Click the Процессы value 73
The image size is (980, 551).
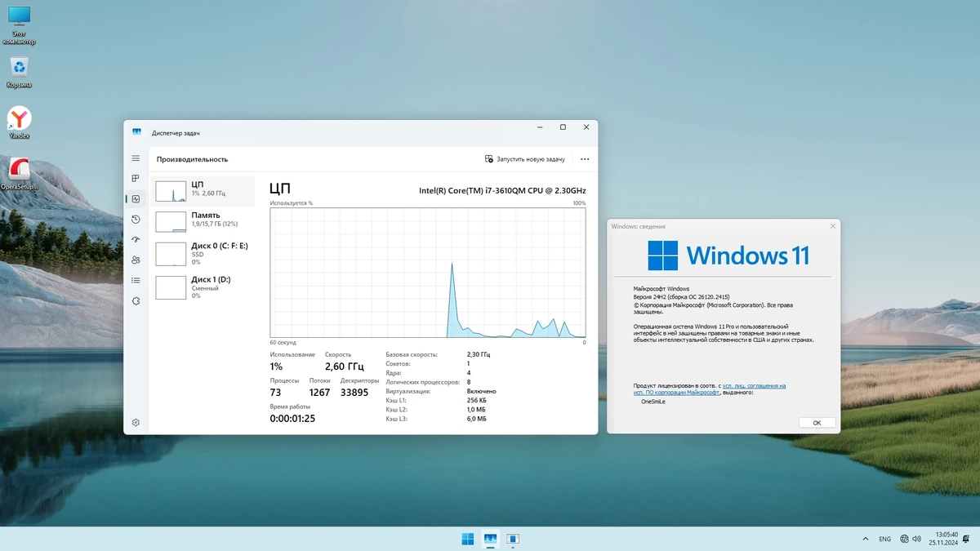click(275, 393)
